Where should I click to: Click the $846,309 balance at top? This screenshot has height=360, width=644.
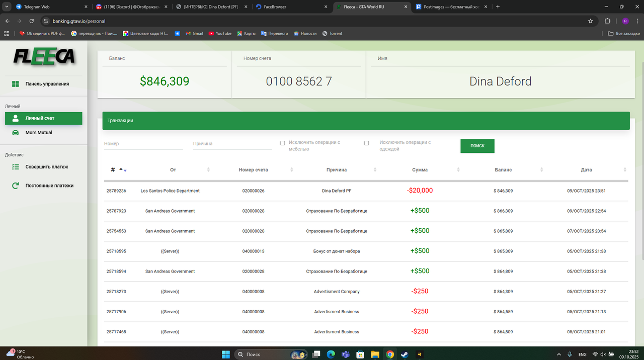pos(165,81)
